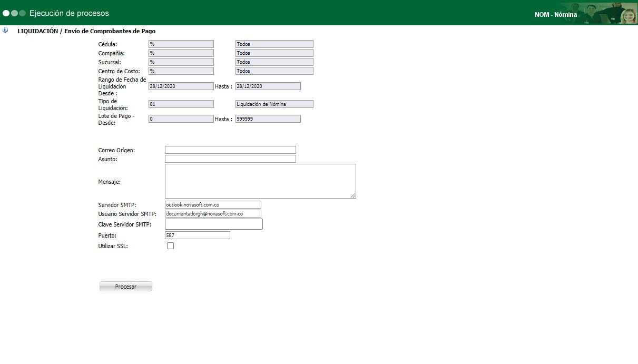Screen dimensions: 638x364
Task: Enable the Utilizar SSL checkbox
Action: point(170,245)
